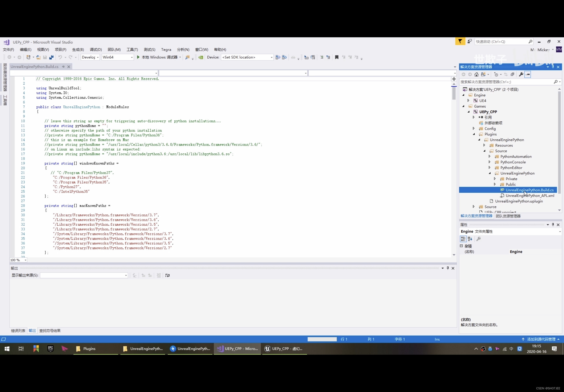
Task: Collapse the Games folder in solution tree
Action: 463,106
